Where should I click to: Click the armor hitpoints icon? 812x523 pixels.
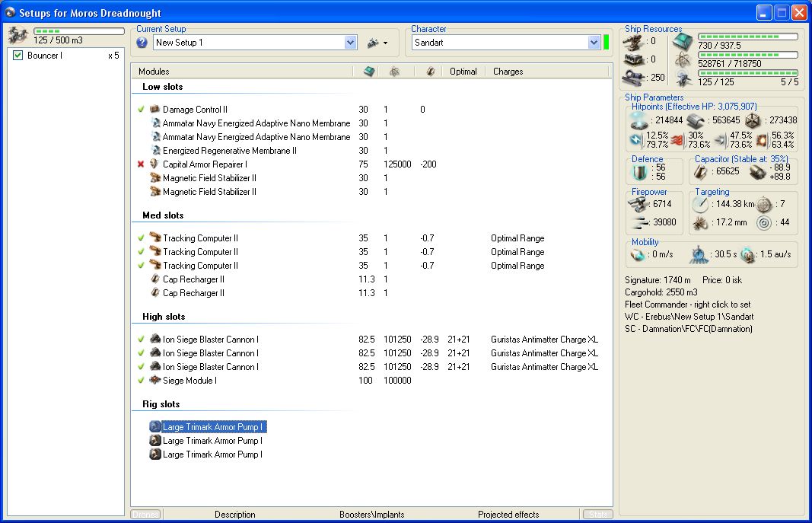(696, 120)
